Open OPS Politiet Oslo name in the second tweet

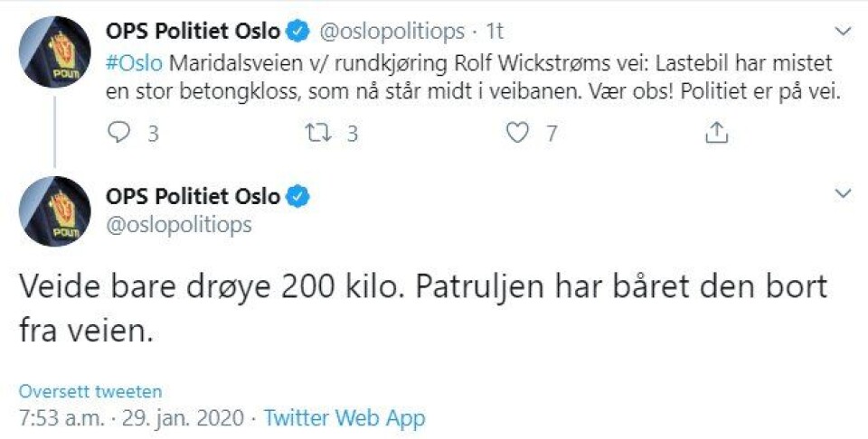[x=193, y=194]
